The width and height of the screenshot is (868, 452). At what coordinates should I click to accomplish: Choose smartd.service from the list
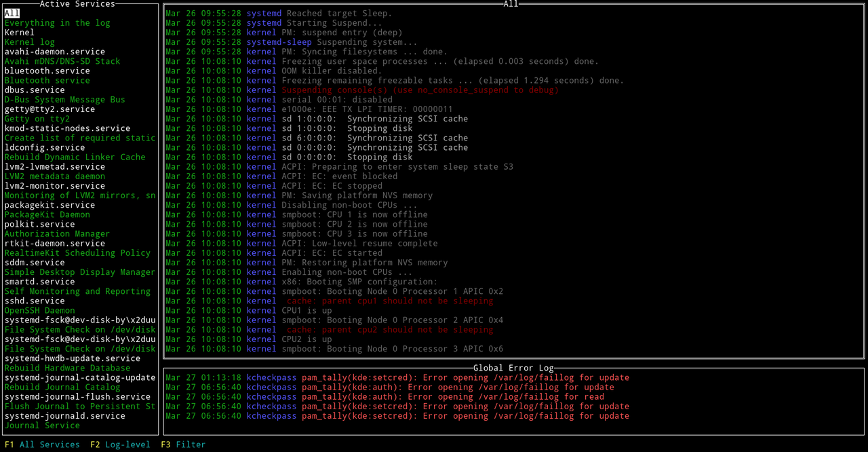coord(39,282)
